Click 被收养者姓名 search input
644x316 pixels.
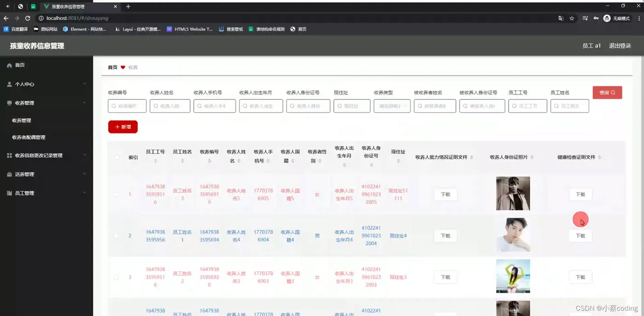coord(435,106)
